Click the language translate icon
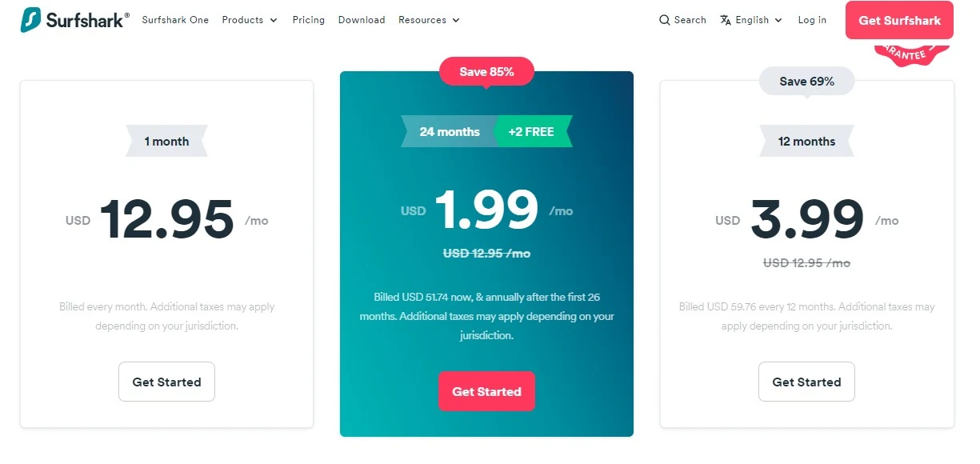The image size is (980, 464). coord(726,20)
